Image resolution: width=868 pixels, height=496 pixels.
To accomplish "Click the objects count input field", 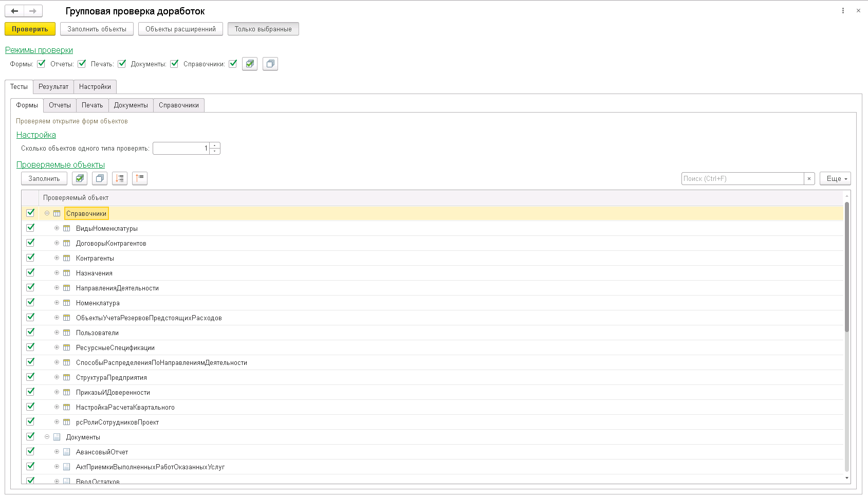I will (x=181, y=148).
